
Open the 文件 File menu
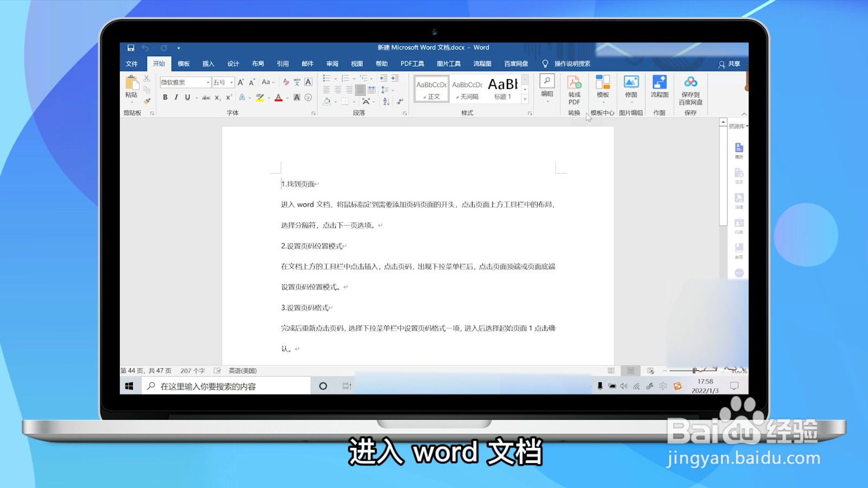(x=131, y=64)
